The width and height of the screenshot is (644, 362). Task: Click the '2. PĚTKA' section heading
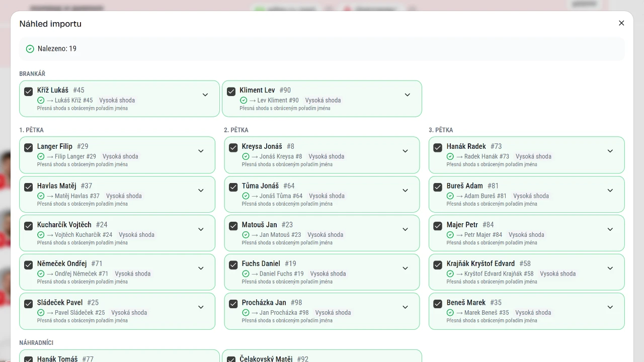(x=236, y=130)
